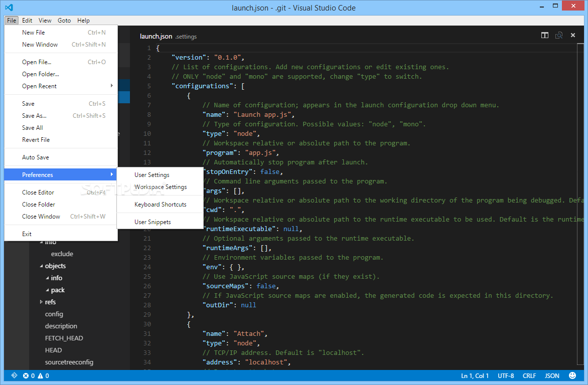Click the "Attach" name value on line 31
This screenshot has height=385, width=588.
(x=249, y=334)
